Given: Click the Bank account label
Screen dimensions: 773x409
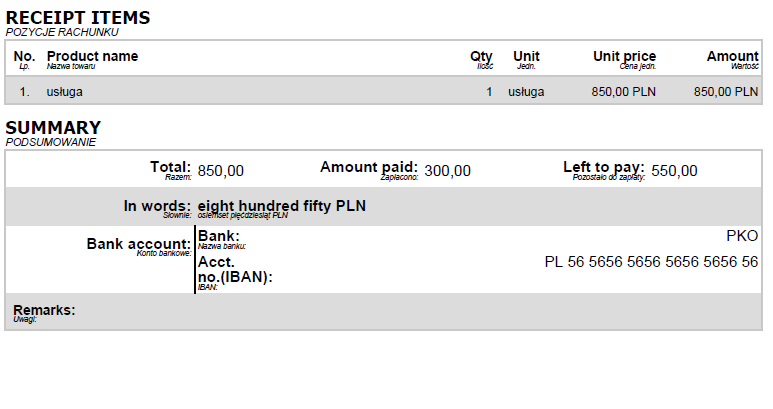Looking at the screenshot, I should 139,244.
